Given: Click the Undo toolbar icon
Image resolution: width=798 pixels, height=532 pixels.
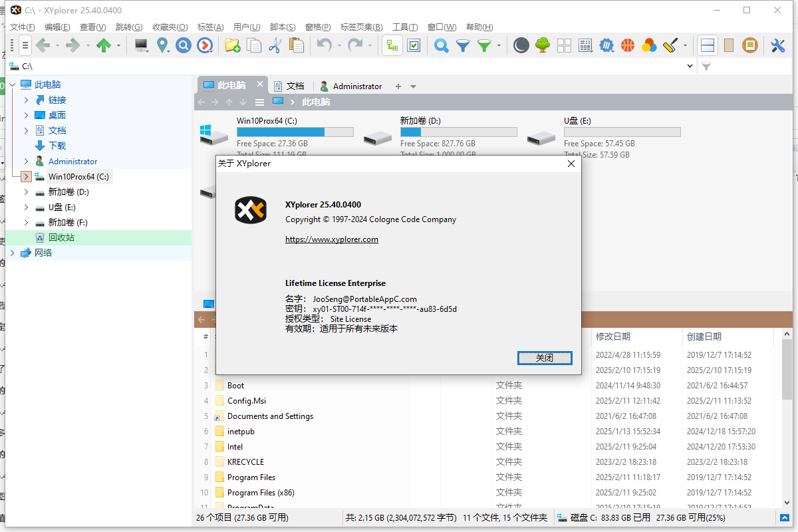Looking at the screenshot, I should pyautogui.click(x=324, y=45).
